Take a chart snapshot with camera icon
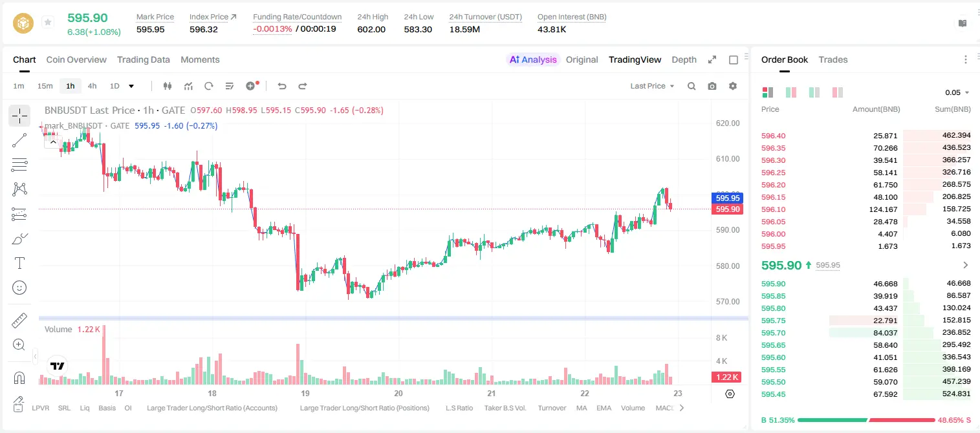 [x=712, y=86]
